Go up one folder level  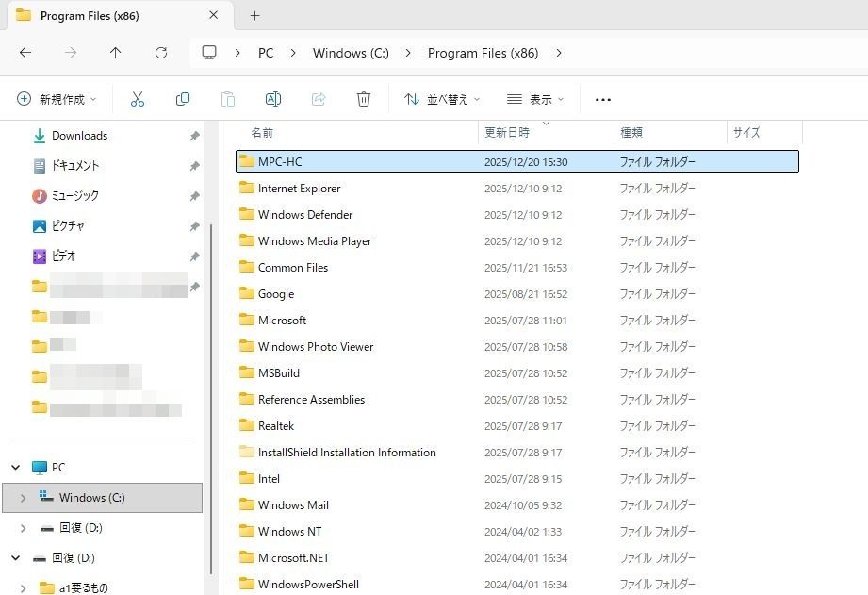tap(116, 53)
